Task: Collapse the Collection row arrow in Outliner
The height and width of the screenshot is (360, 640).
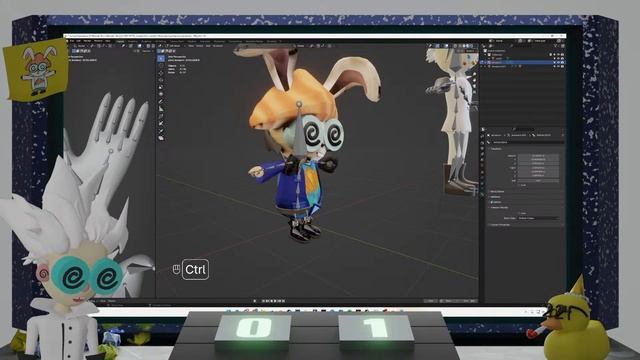Action: [485, 54]
